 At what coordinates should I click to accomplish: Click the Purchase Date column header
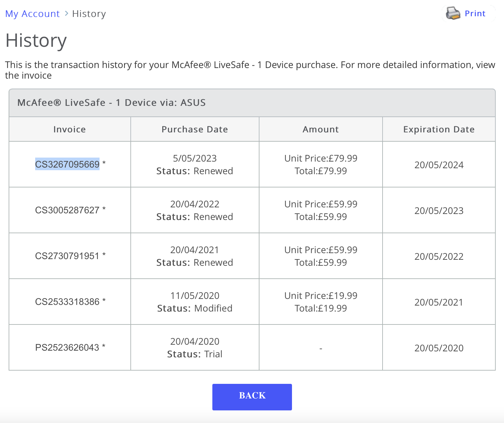(195, 129)
